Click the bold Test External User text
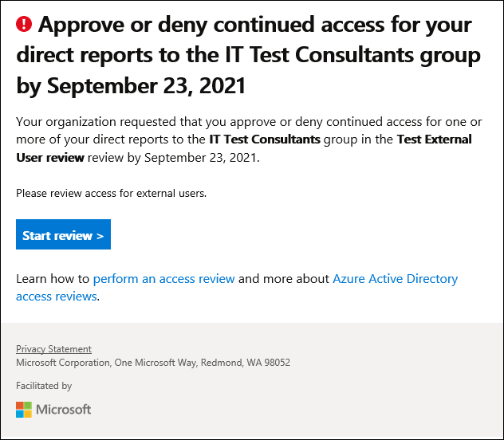This screenshot has height=440, width=504. (435, 139)
